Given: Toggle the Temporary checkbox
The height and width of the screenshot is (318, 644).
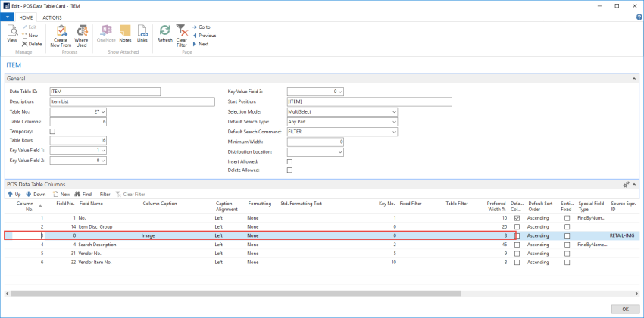Looking at the screenshot, I should point(52,131).
